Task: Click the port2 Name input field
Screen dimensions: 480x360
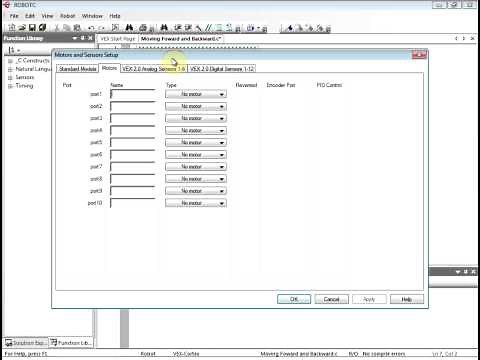Action: pos(133,106)
